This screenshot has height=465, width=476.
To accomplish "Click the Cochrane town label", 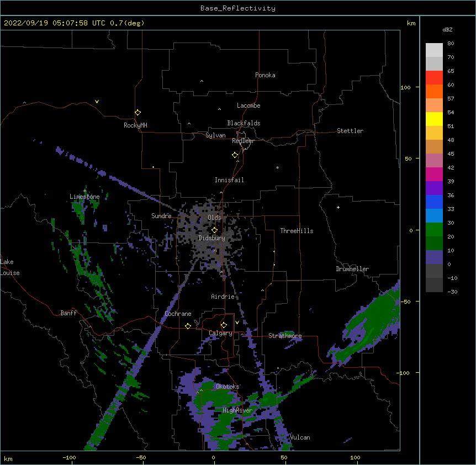I will point(178,314).
